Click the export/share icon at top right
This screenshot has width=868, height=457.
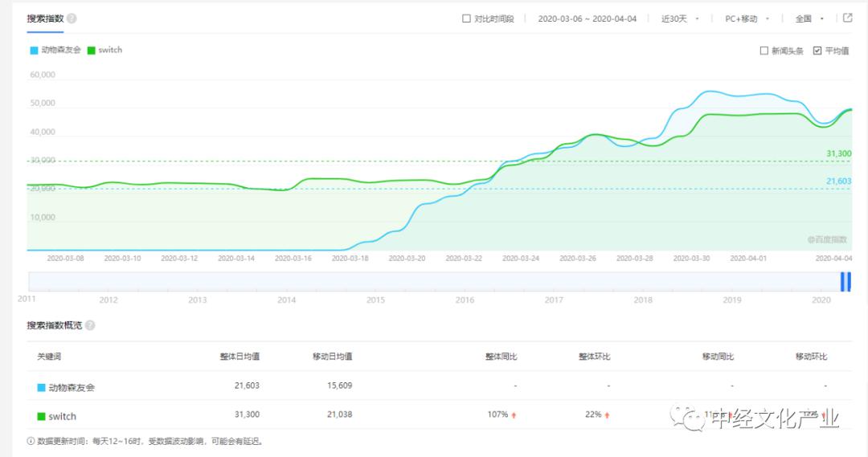848,18
